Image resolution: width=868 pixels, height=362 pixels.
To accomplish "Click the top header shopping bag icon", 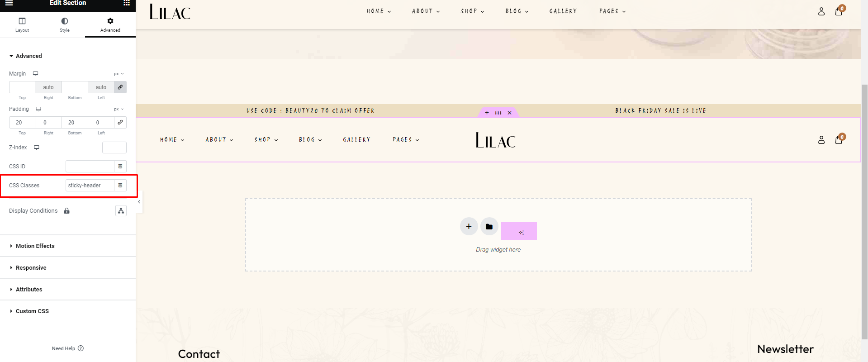I will click(x=839, y=11).
